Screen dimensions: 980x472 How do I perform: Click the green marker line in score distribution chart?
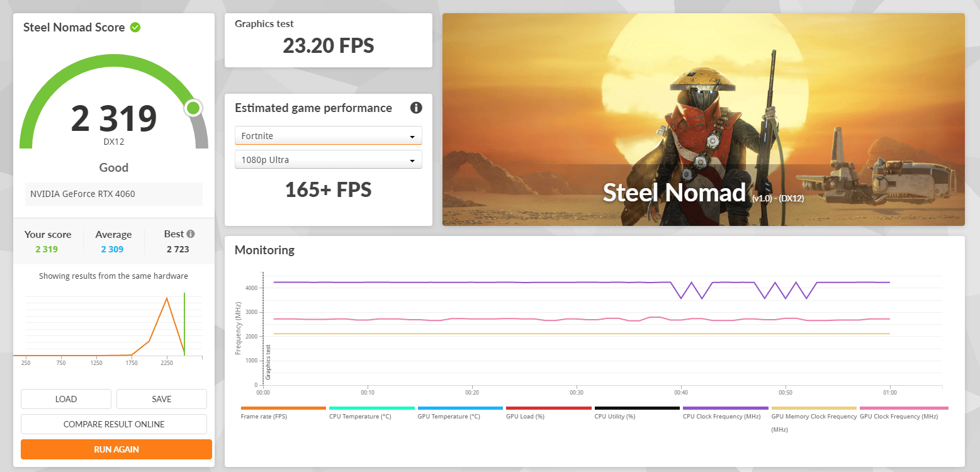pos(184,323)
